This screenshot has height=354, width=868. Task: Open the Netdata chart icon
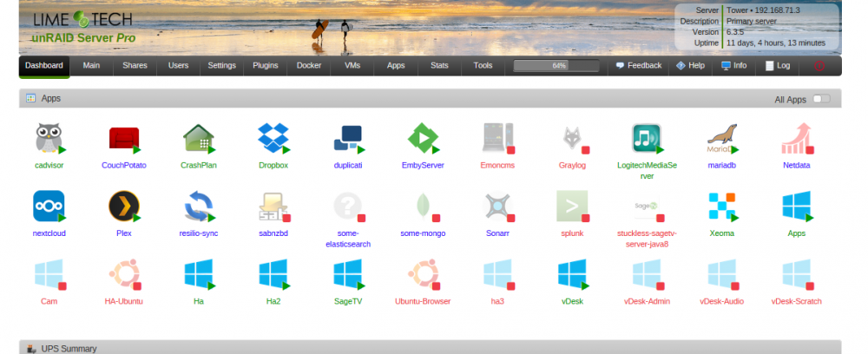pyautogui.click(x=797, y=138)
